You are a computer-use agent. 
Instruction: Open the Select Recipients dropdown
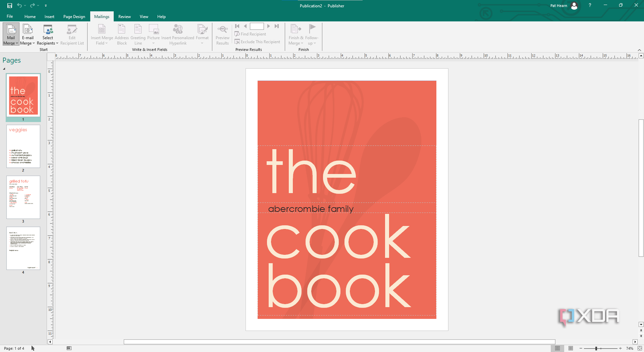[x=48, y=35]
